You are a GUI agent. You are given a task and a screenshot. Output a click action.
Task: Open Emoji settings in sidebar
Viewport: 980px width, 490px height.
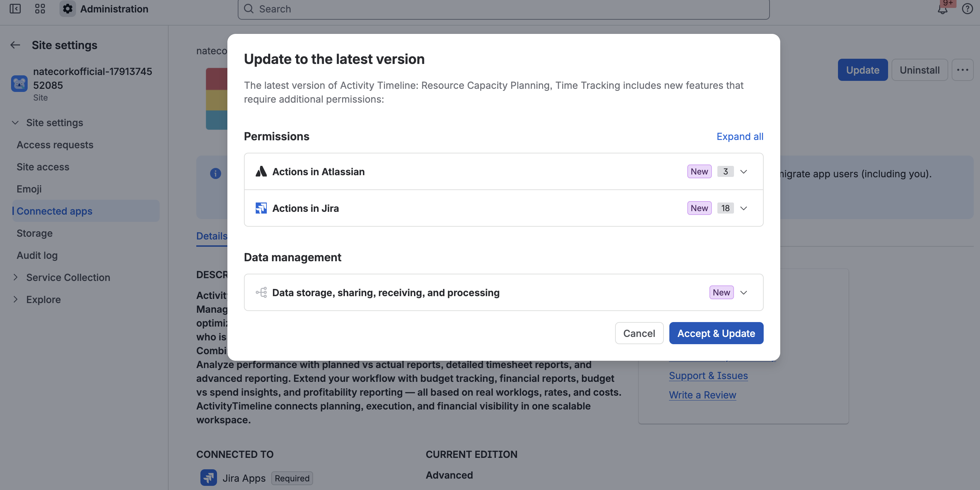click(29, 189)
